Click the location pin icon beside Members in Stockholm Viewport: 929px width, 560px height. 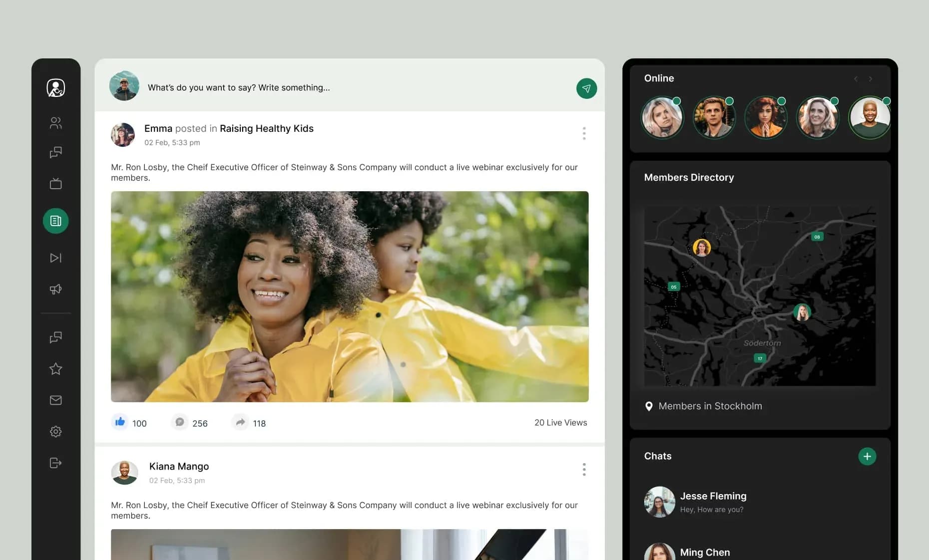pyautogui.click(x=649, y=406)
